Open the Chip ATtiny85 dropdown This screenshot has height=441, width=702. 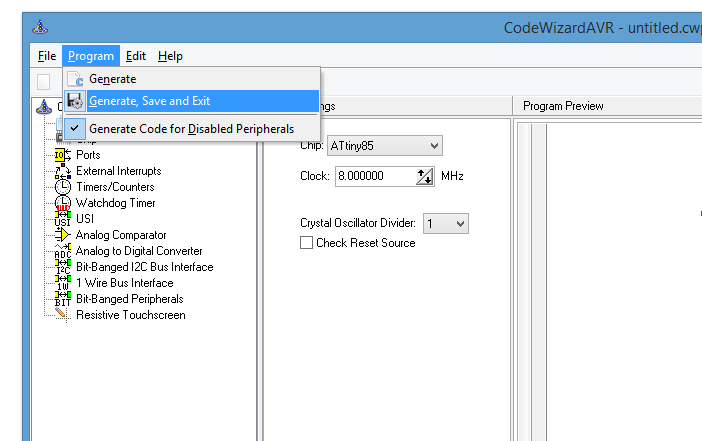point(385,146)
